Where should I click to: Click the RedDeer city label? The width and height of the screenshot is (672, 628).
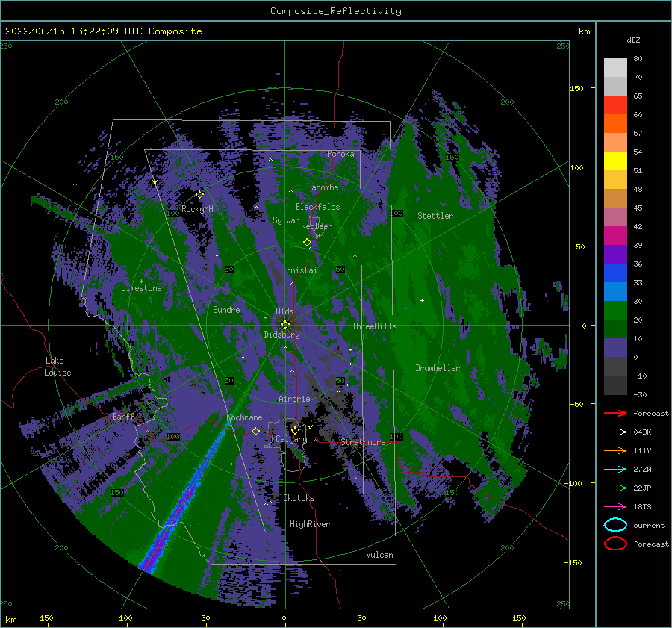tap(317, 226)
